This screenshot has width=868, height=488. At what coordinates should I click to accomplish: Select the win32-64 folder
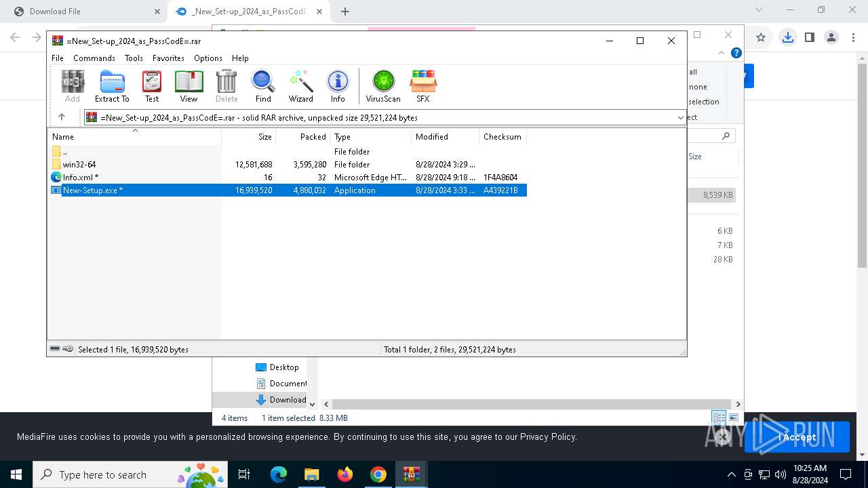coord(287,165)
